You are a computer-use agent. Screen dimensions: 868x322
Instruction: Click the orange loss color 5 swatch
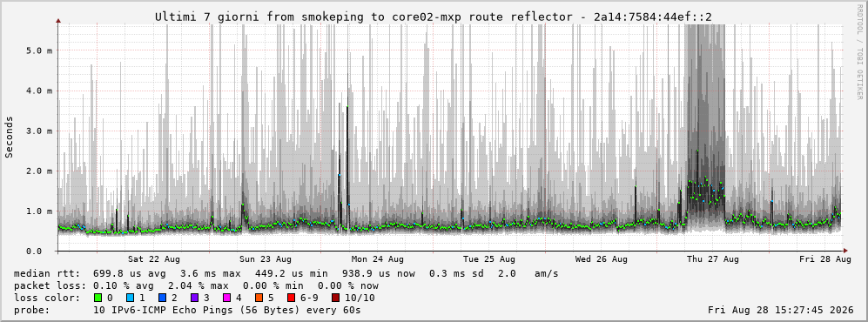click(259, 298)
